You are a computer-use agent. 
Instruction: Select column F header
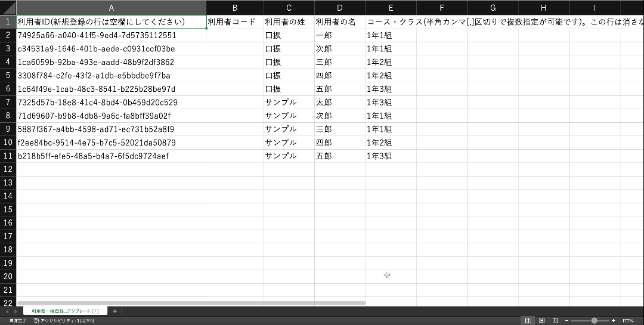pos(441,7)
